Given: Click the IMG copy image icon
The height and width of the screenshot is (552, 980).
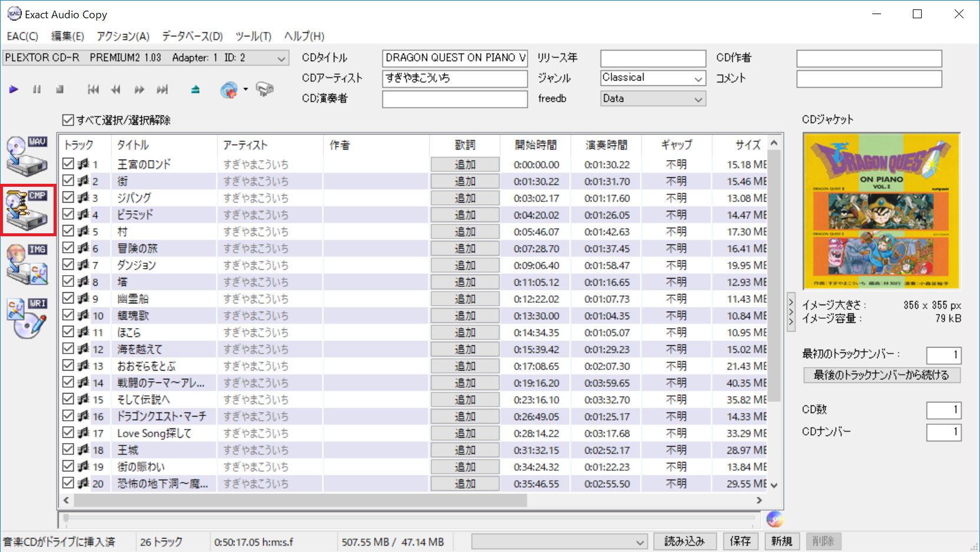Looking at the screenshot, I should tap(27, 265).
